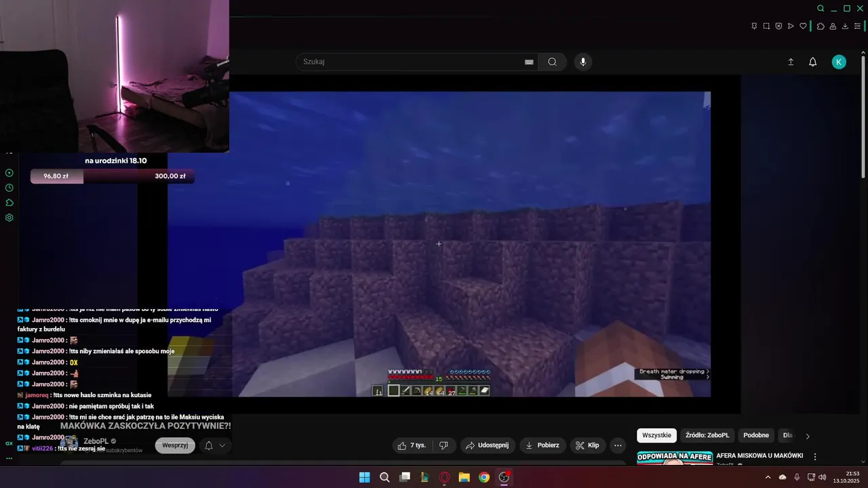Expand notification options chevron beside bell
The image size is (868, 488).
pos(222,445)
